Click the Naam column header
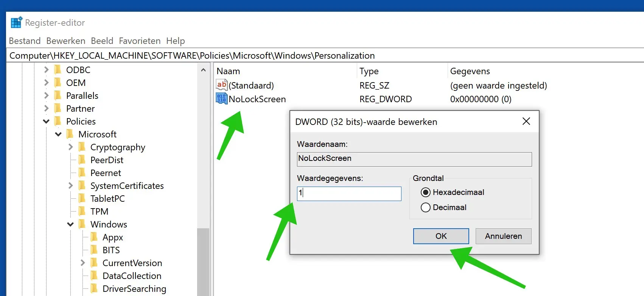The width and height of the screenshot is (644, 296). [286, 71]
